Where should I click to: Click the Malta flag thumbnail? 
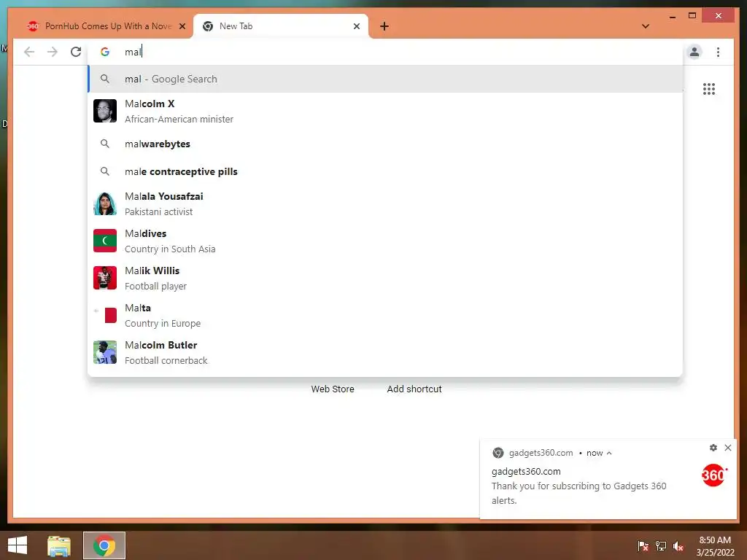(105, 315)
